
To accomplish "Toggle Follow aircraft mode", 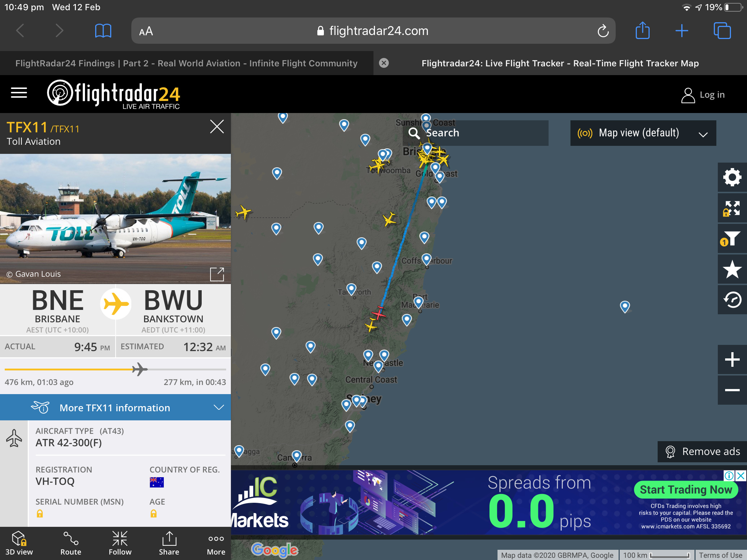I will tap(120, 543).
